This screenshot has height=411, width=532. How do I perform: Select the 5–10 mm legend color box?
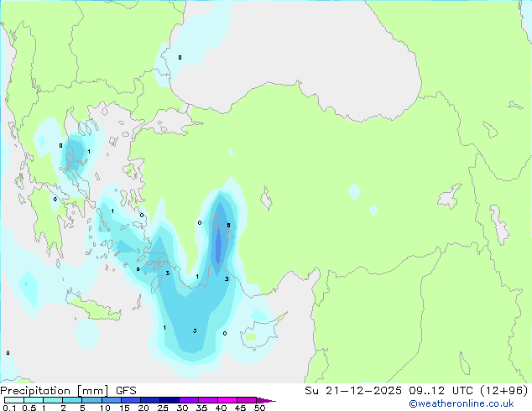coord(91,400)
